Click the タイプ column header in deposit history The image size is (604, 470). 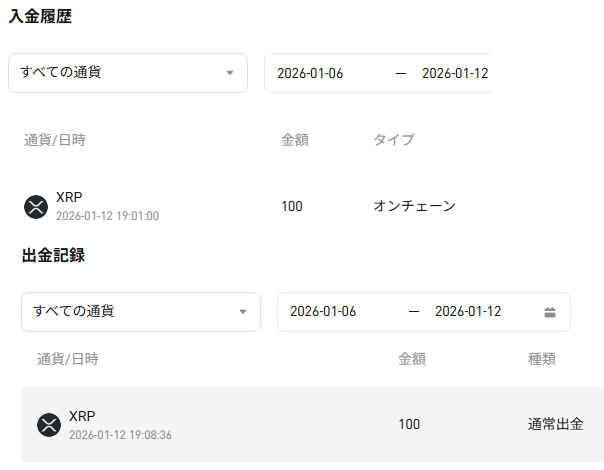point(393,140)
